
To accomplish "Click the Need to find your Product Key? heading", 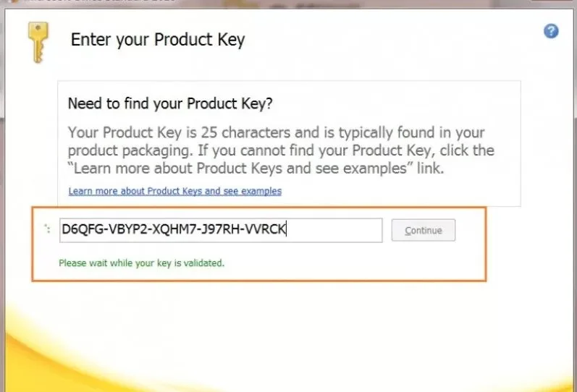I will (x=170, y=103).
